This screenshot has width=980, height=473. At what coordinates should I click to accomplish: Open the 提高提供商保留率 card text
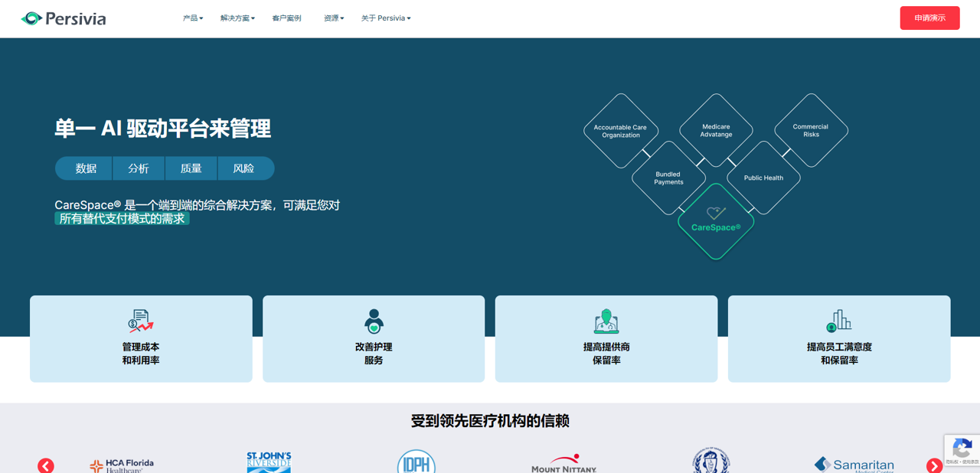606,354
